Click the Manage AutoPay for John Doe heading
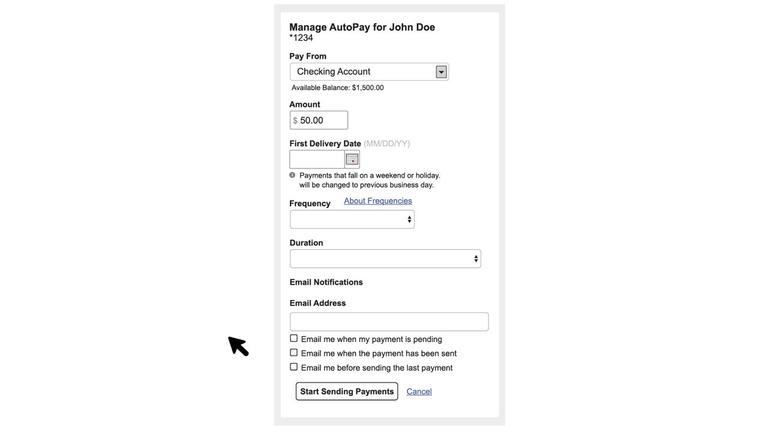The image size is (768, 432). pyautogui.click(x=362, y=27)
